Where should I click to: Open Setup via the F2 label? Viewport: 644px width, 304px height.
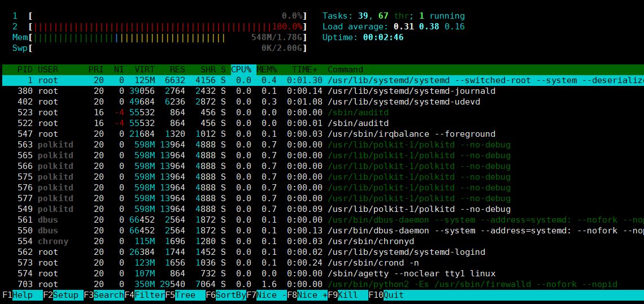pos(63,295)
